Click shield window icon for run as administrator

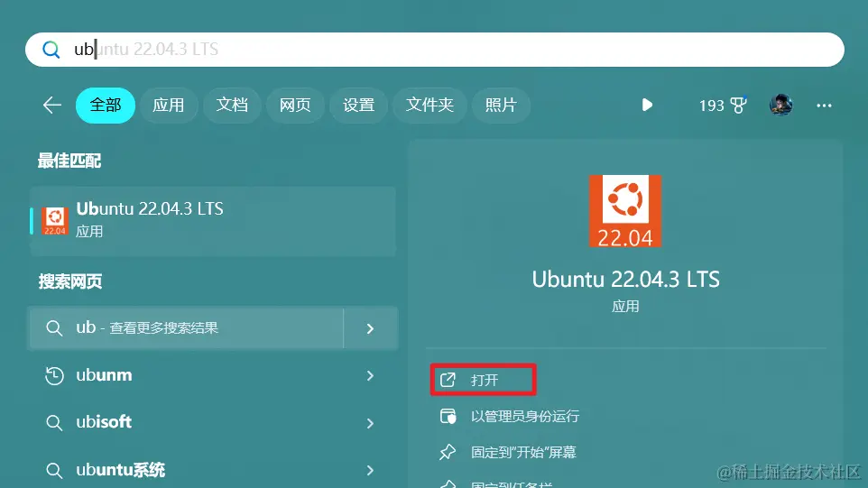(448, 416)
